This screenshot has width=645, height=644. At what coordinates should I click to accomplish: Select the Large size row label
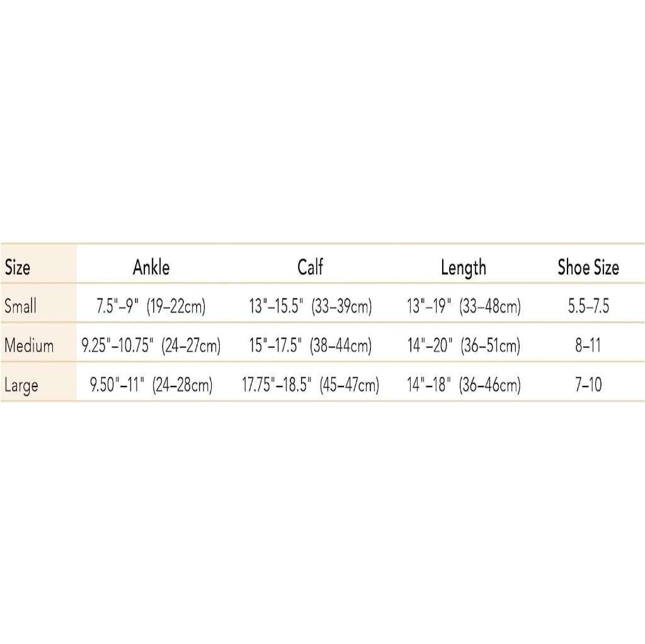tap(21, 385)
